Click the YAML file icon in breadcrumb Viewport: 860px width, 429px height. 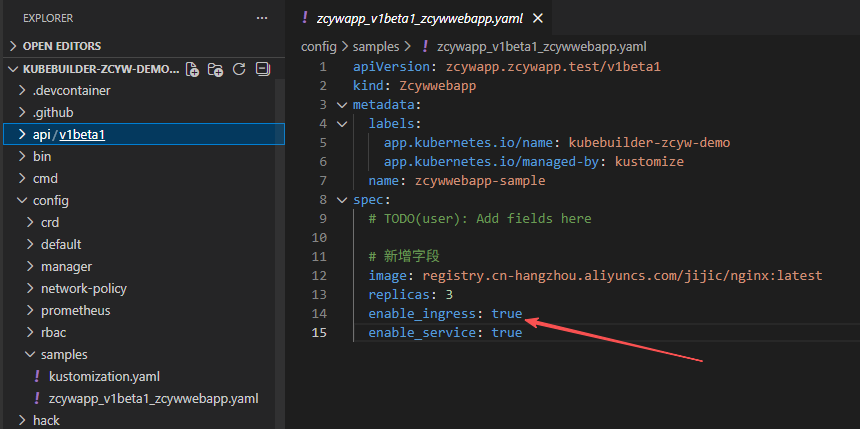(x=425, y=46)
